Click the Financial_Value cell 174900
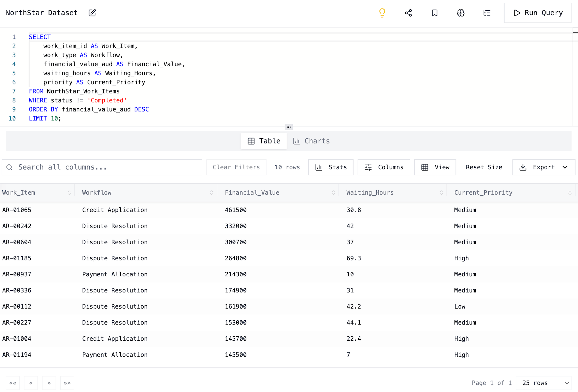Screen dimensions: 578x392 pos(236,290)
